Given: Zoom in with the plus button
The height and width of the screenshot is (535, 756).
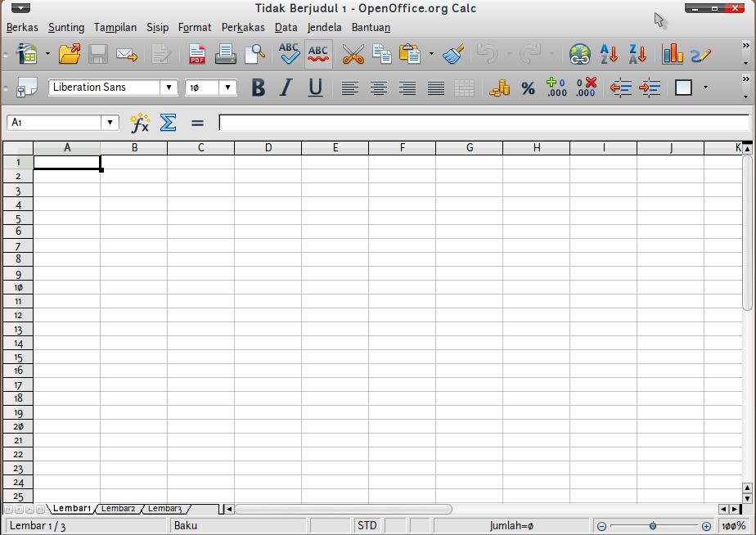Looking at the screenshot, I should point(706,526).
